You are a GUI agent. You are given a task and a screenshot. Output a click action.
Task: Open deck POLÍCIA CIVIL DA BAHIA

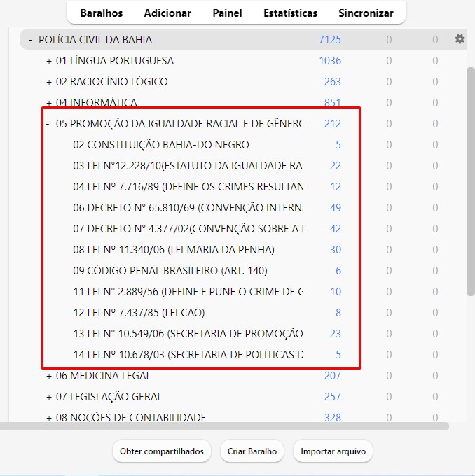(95, 40)
